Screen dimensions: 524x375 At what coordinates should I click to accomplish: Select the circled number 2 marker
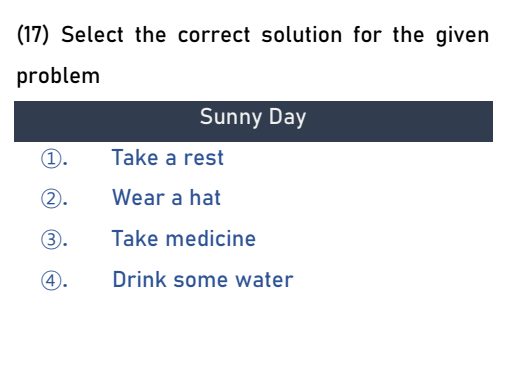(x=51, y=199)
